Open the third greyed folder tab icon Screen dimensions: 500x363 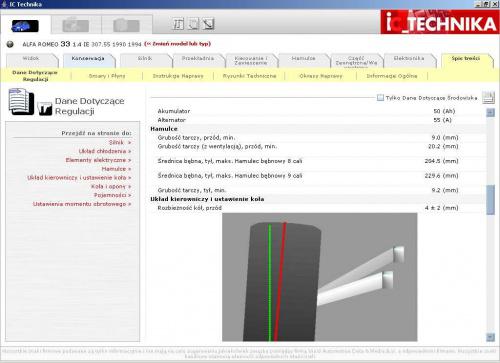126,25
